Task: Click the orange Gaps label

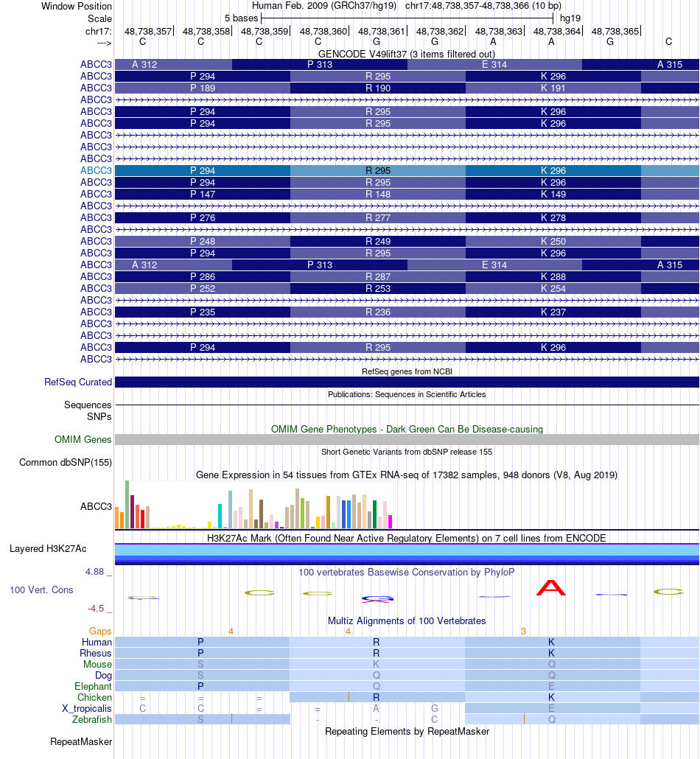Action: (100, 631)
